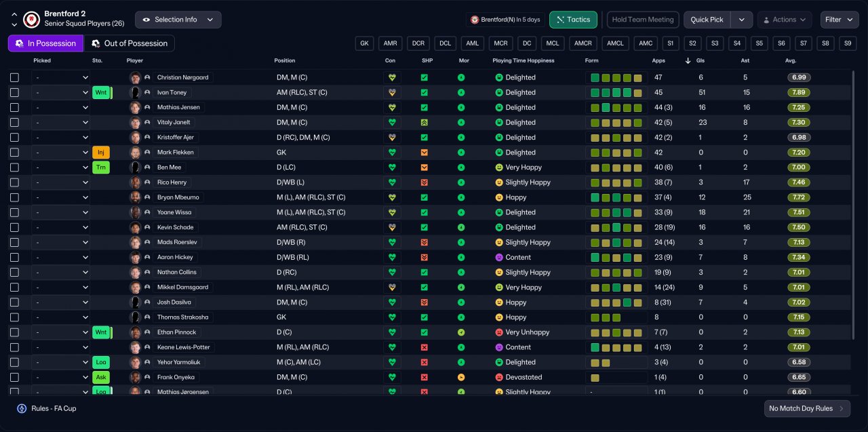Viewport: 868px width, 432px height.
Task: Click the FA Cup rules icon
Action: pos(22,408)
